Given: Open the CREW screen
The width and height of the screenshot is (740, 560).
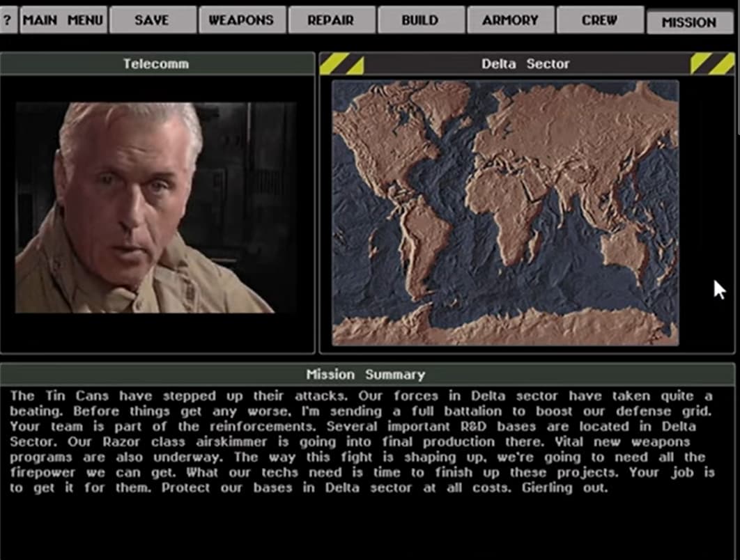Looking at the screenshot, I should click(600, 20).
